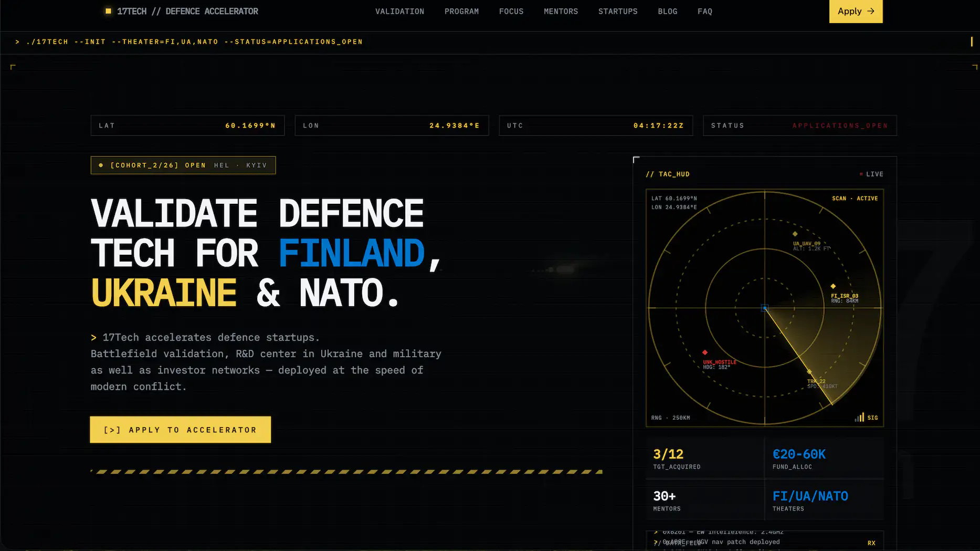
Task: Open the VALIDATION nav item
Action: 399,11
